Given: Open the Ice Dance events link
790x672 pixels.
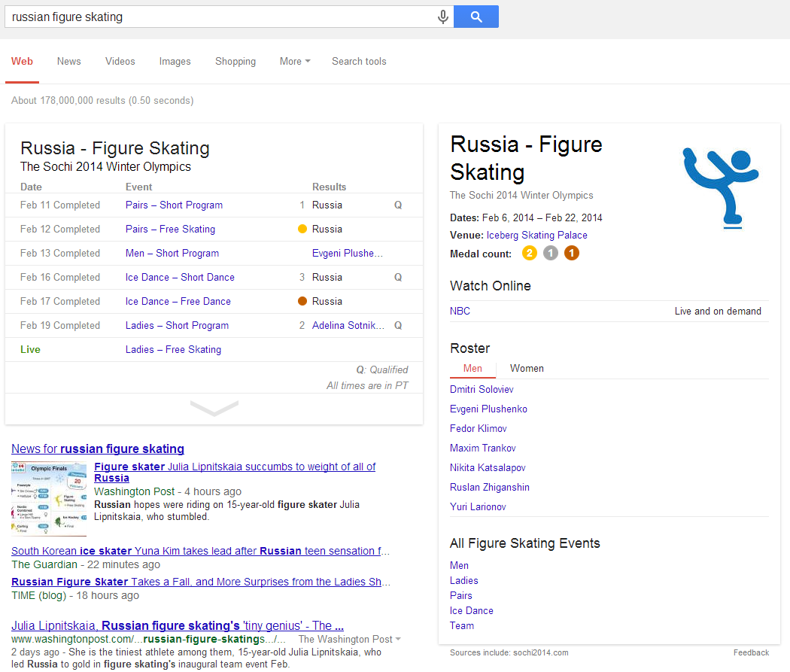Looking at the screenshot, I should tap(472, 610).
